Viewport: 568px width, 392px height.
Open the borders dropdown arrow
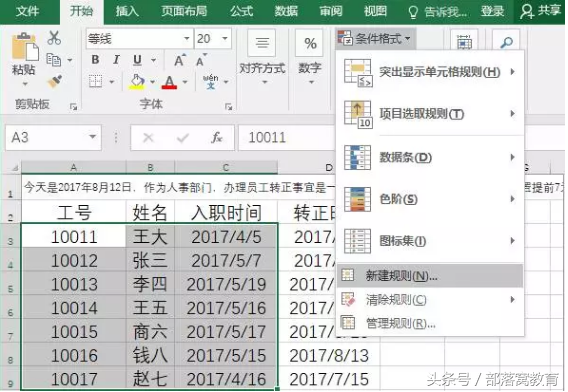coord(112,82)
